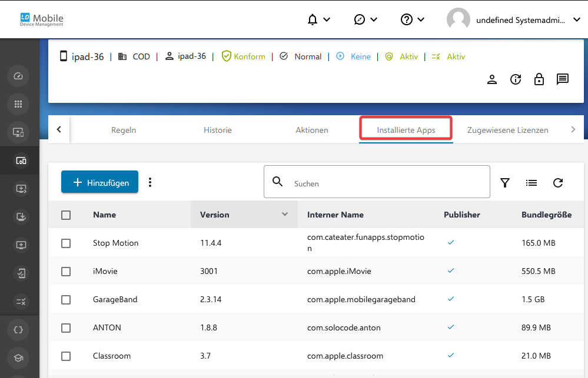
Task: Expand the help menu dropdown arrow
Action: (x=421, y=19)
